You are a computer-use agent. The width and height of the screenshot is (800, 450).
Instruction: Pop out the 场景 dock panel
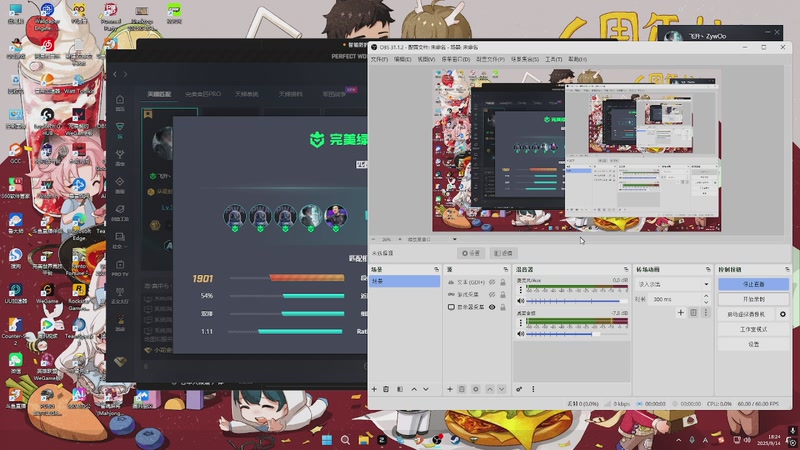pyautogui.click(x=436, y=269)
